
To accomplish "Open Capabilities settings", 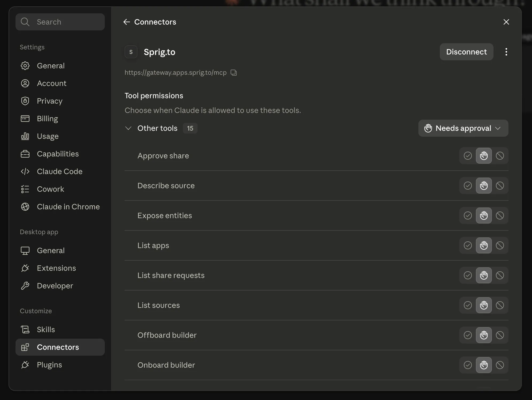I will click(x=60, y=154).
